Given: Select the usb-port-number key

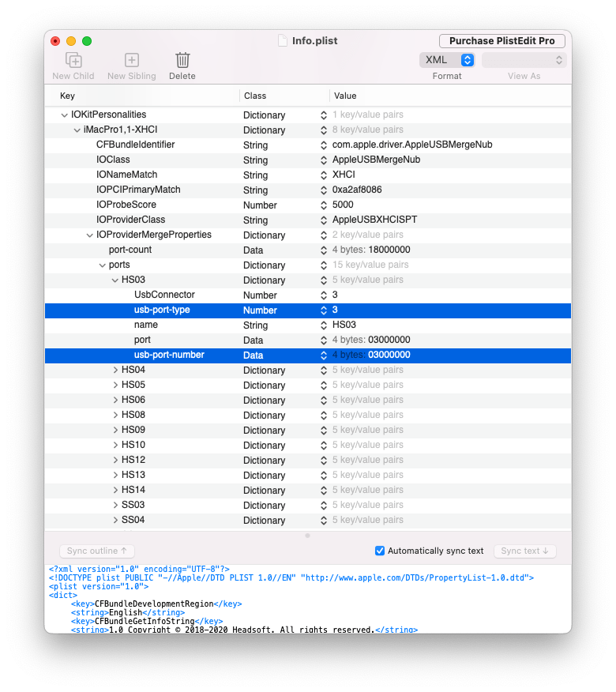Looking at the screenshot, I should [x=169, y=355].
